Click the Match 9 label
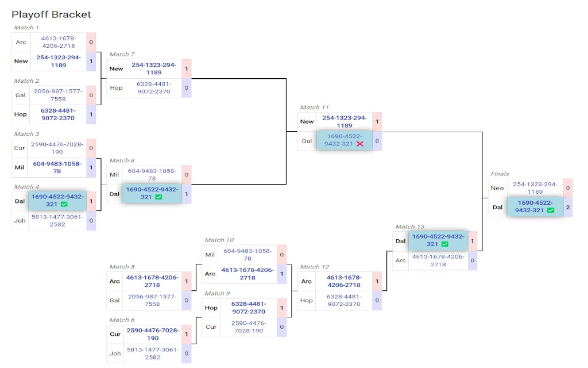The image size is (588, 368). 217,293
